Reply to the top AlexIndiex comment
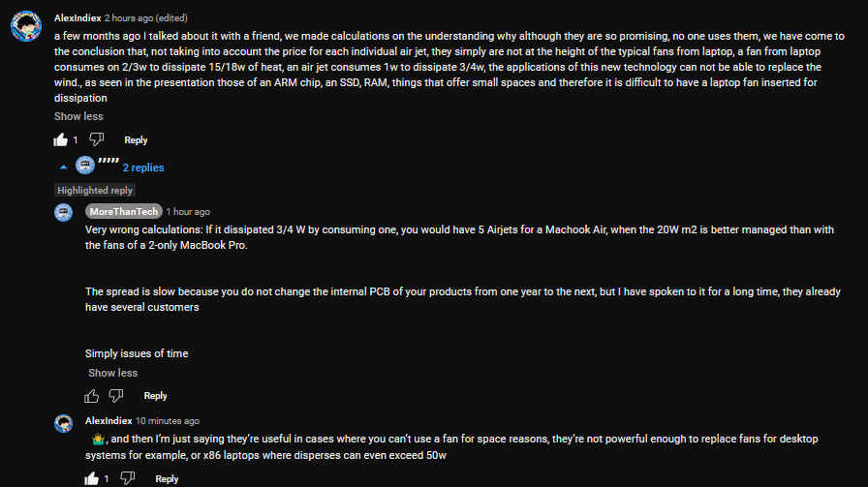 coord(136,140)
